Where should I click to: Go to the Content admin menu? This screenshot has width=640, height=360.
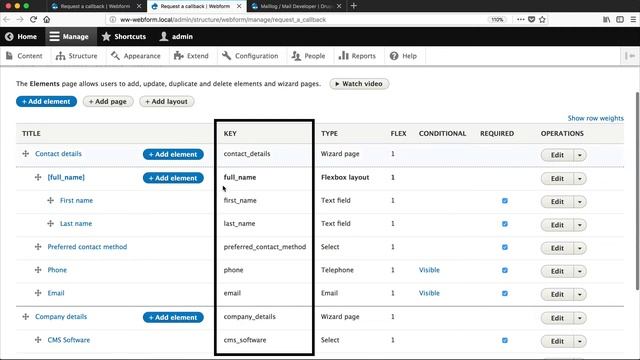pyautogui.click(x=24, y=56)
